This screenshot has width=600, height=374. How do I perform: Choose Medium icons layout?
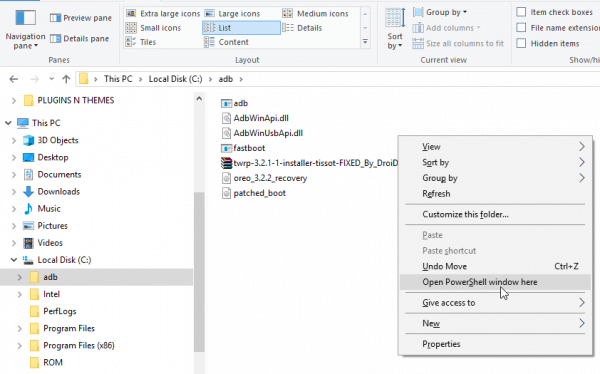(316, 14)
